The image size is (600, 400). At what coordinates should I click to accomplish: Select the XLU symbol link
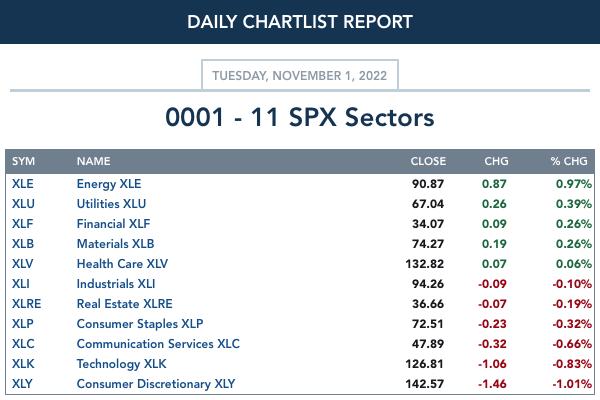pos(23,204)
